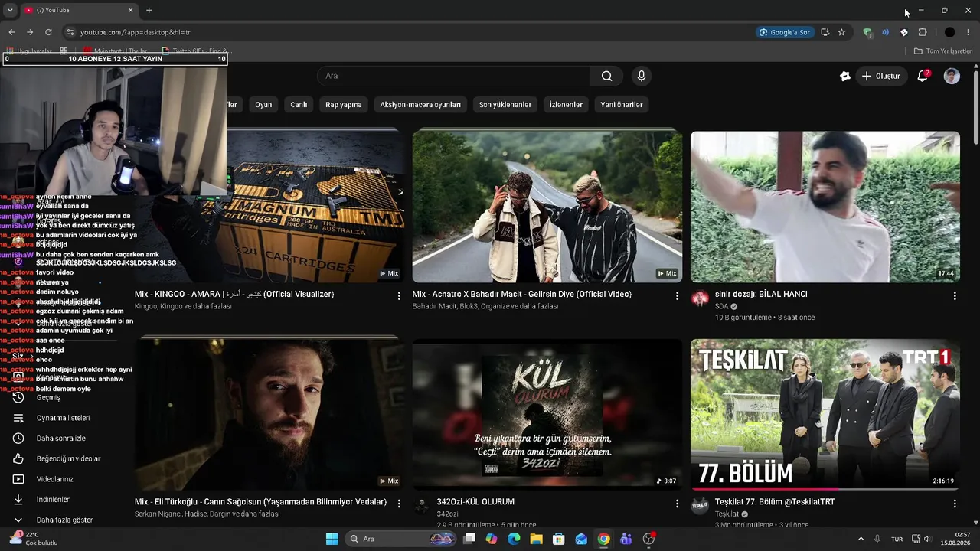Viewport: 980px width, 551px height.
Task: Open the Chrome profile avatar
Action: point(949,32)
